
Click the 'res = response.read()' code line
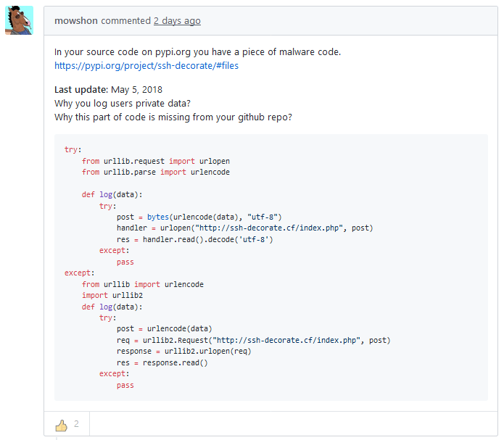[x=162, y=363]
